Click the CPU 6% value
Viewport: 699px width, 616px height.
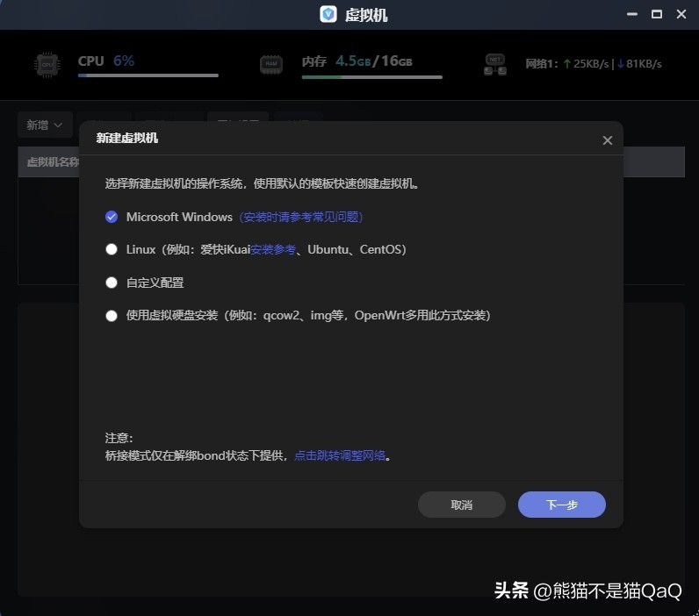pyautogui.click(x=124, y=61)
